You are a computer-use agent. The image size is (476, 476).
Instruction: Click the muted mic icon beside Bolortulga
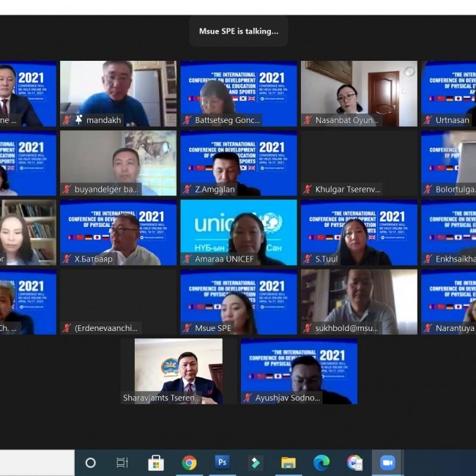point(428,190)
